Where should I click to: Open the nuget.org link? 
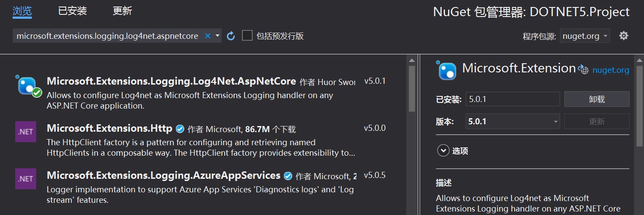pos(610,70)
